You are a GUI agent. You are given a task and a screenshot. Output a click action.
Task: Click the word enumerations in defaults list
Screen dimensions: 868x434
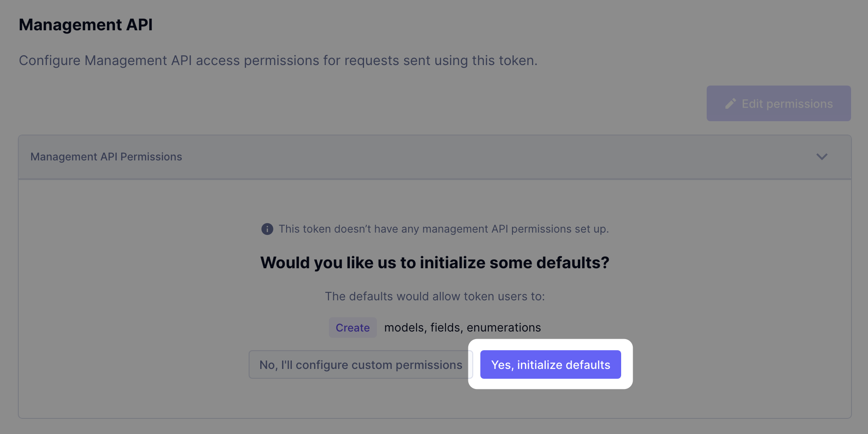[504, 328]
